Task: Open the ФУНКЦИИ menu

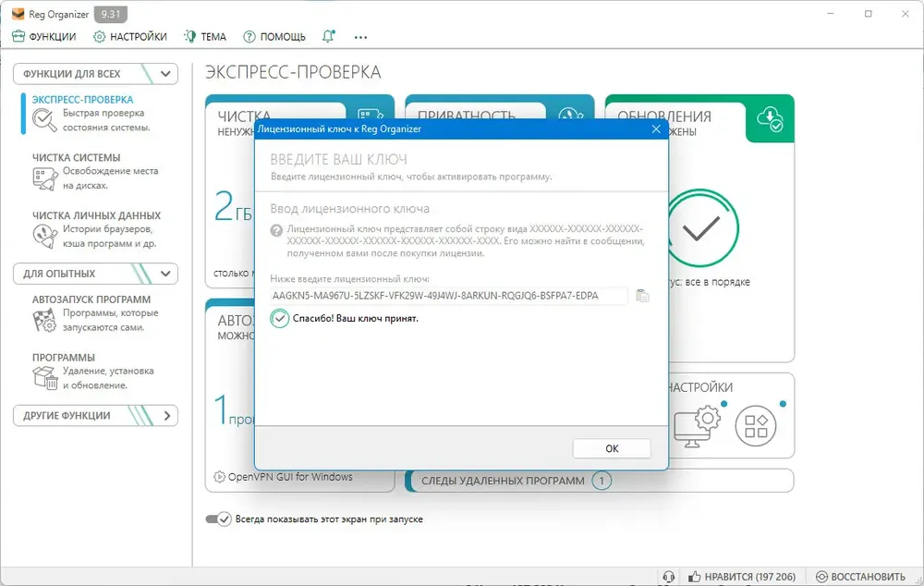Action: pos(44,37)
